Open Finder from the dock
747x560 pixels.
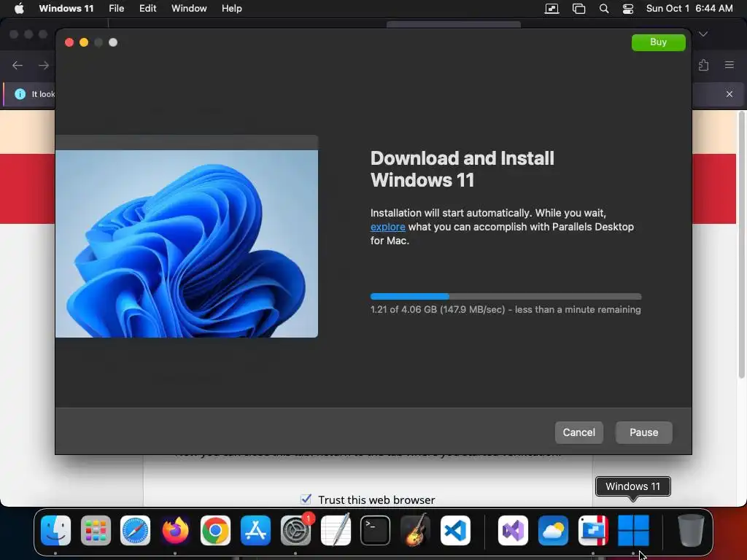(55, 531)
